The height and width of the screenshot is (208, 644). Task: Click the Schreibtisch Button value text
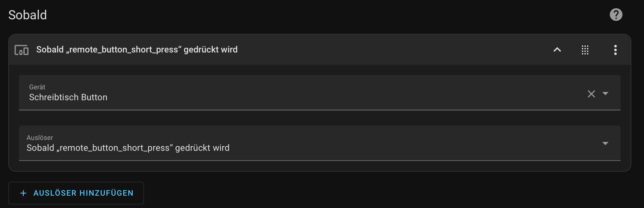[x=68, y=97]
